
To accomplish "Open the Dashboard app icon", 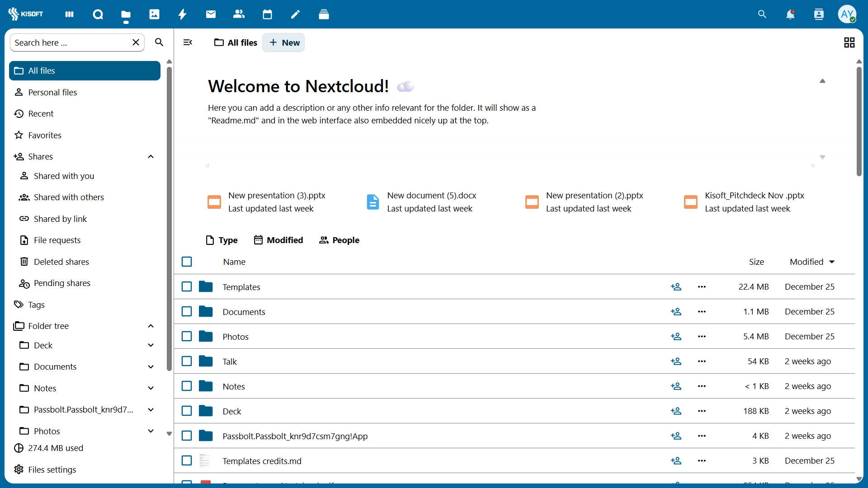I will click(69, 14).
